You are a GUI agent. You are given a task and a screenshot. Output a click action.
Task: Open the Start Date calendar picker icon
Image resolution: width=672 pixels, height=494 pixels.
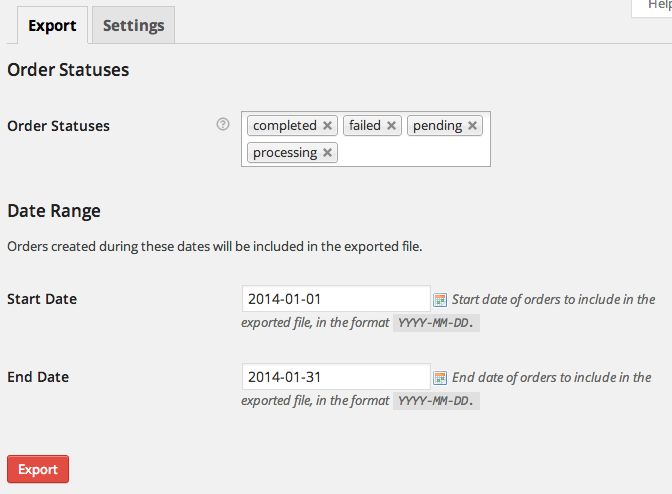point(440,299)
